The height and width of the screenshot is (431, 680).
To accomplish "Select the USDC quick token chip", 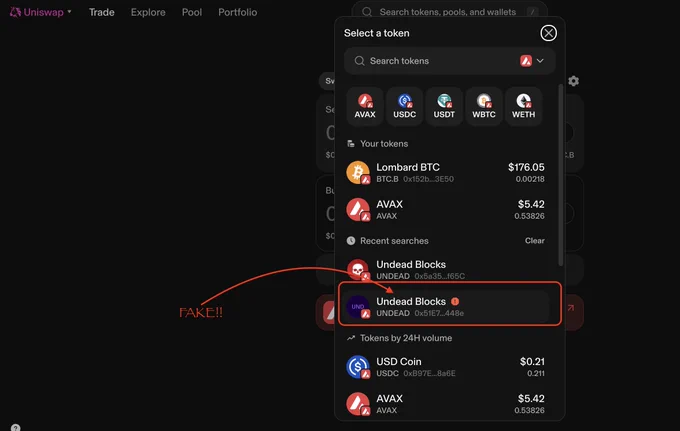I will (x=404, y=106).
